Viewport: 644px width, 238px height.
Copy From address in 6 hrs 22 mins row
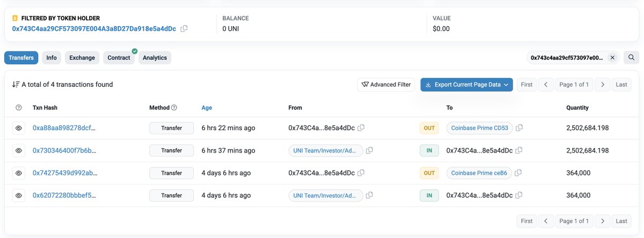pyautogui.click(x=361, y=128)
